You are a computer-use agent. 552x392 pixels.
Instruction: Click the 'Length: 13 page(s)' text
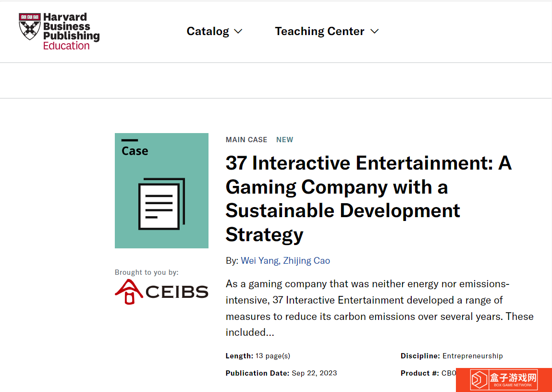258,356
